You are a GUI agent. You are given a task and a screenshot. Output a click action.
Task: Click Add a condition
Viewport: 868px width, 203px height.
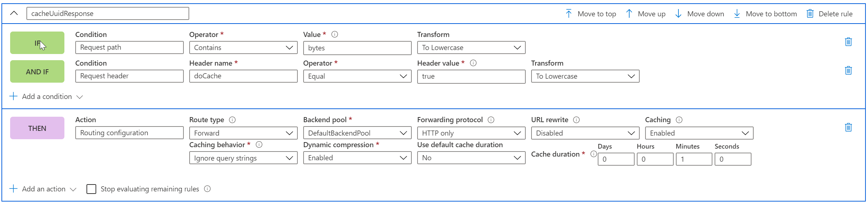point(46,97)
